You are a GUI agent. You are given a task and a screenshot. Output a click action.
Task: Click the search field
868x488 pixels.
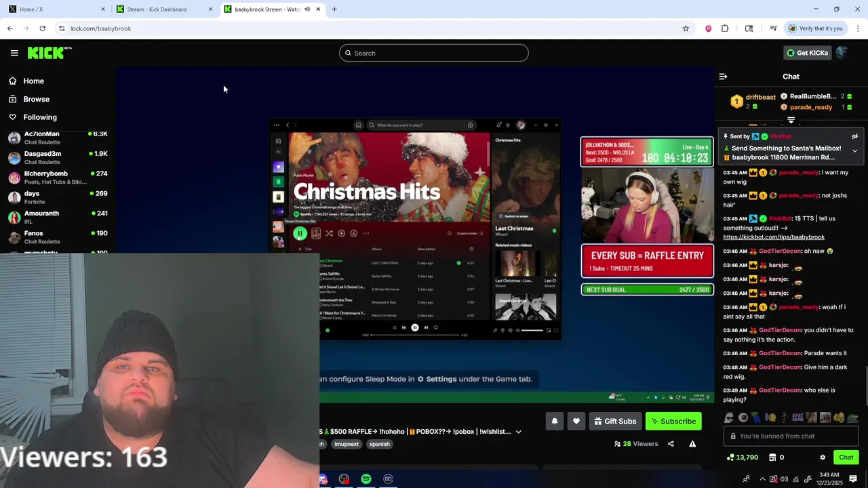tap(434, 53)
